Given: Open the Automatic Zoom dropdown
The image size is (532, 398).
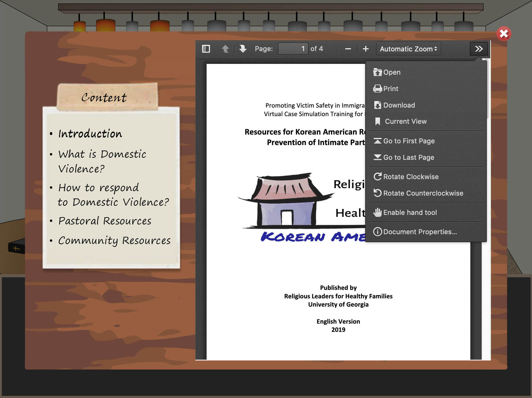Looking at the screenshot, I should [408, 49].
